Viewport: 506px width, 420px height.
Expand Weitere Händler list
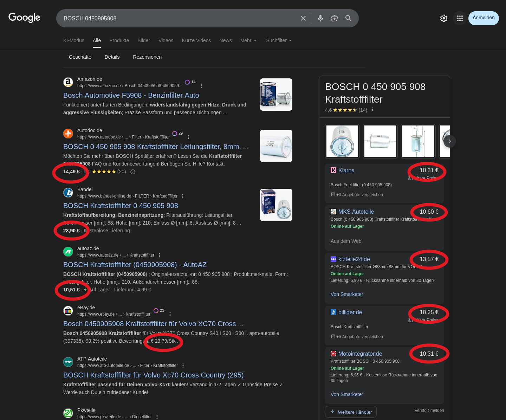[351, 412]
